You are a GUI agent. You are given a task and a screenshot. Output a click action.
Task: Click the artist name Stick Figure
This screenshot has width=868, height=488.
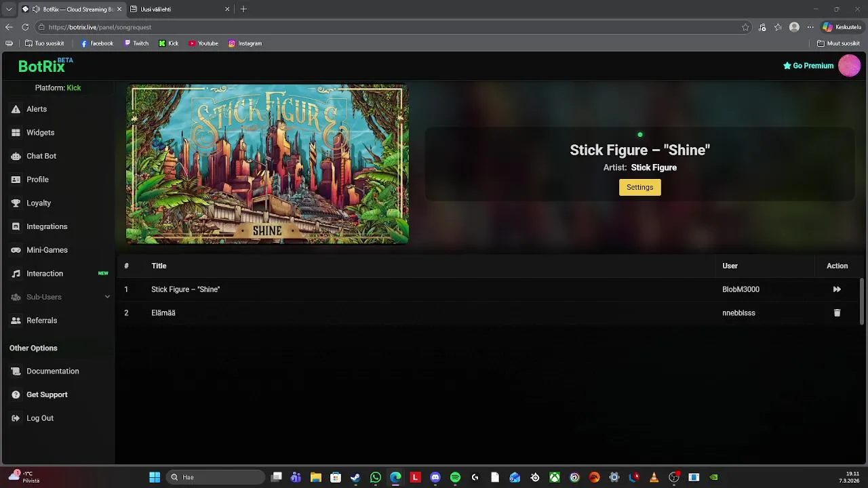(654, 167)
